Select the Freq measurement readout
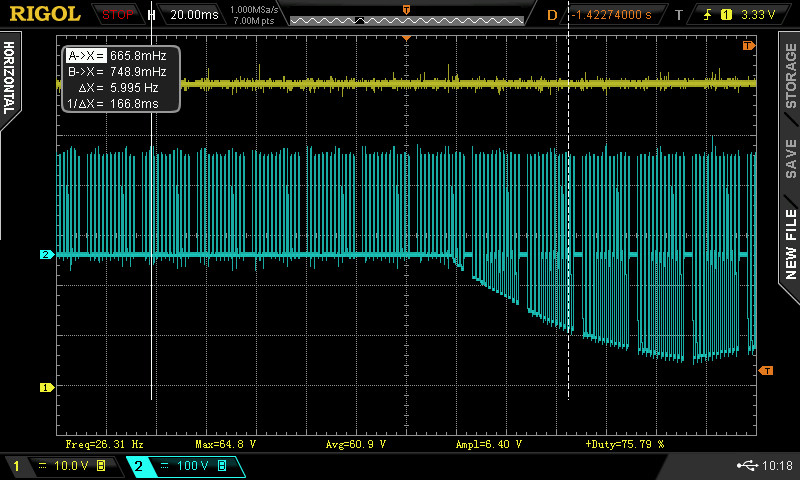This screenshot has height=480, width=800. 105,442
